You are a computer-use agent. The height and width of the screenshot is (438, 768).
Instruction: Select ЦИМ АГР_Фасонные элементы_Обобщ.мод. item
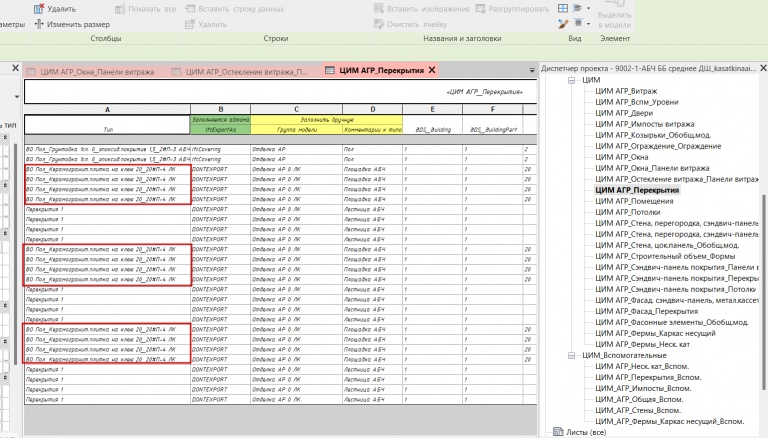pos(672,322)
